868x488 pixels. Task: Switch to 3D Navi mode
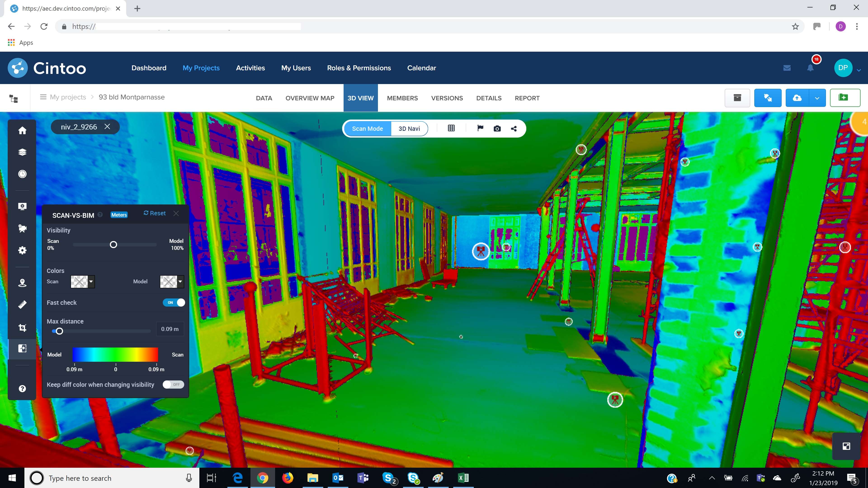(409, 129)
